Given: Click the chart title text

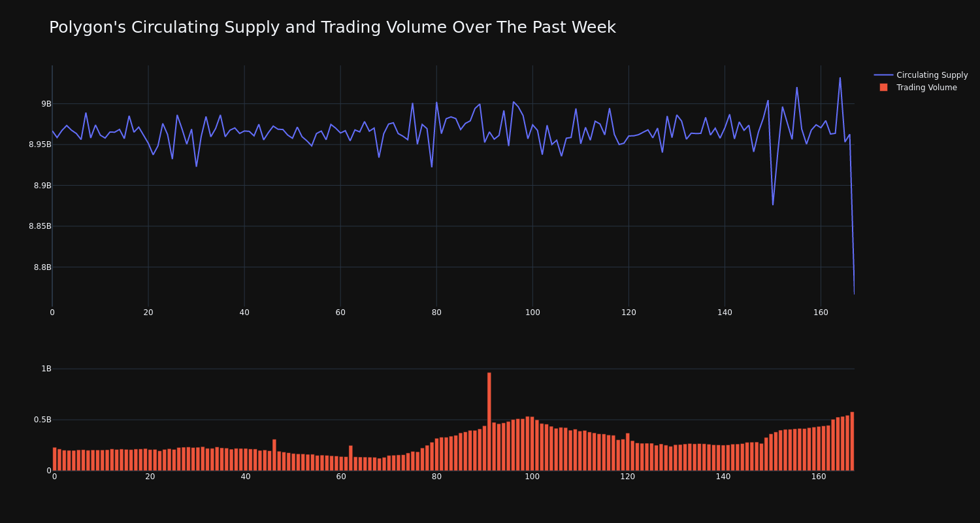Looking at the screenshot, I should (332, 27).
